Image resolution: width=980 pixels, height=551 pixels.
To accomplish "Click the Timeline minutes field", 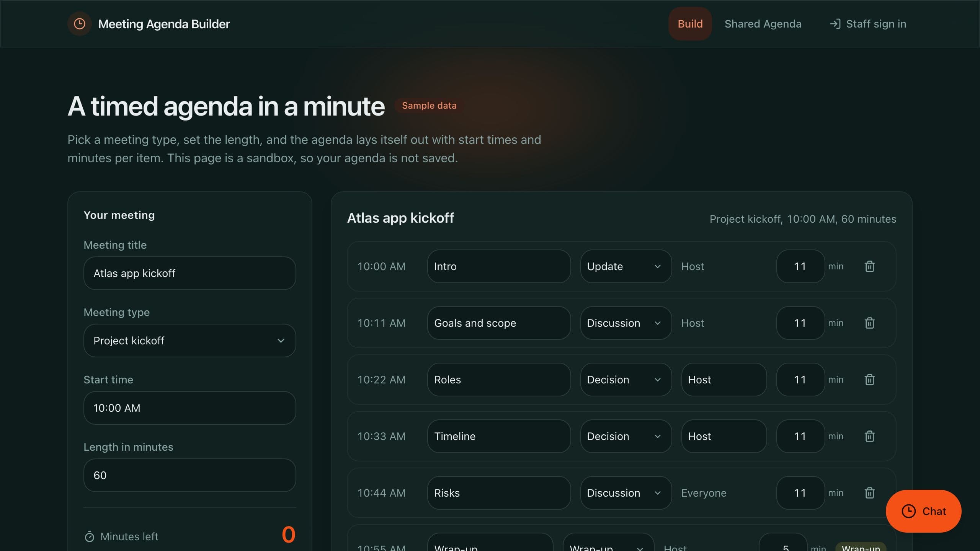I will pos(800,436).
